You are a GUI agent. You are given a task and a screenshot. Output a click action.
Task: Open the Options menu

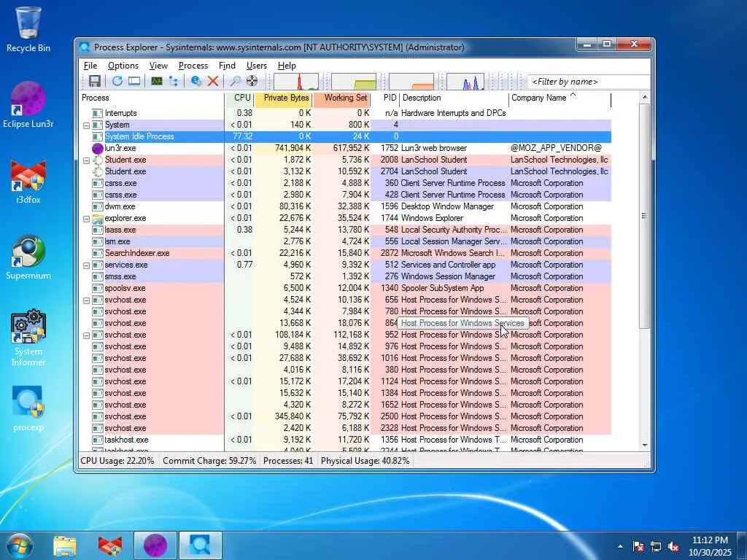[123, 66]
